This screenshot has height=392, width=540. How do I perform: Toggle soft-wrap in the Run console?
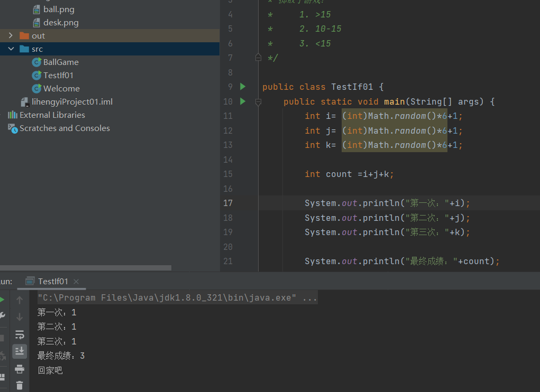coord(20,334)
